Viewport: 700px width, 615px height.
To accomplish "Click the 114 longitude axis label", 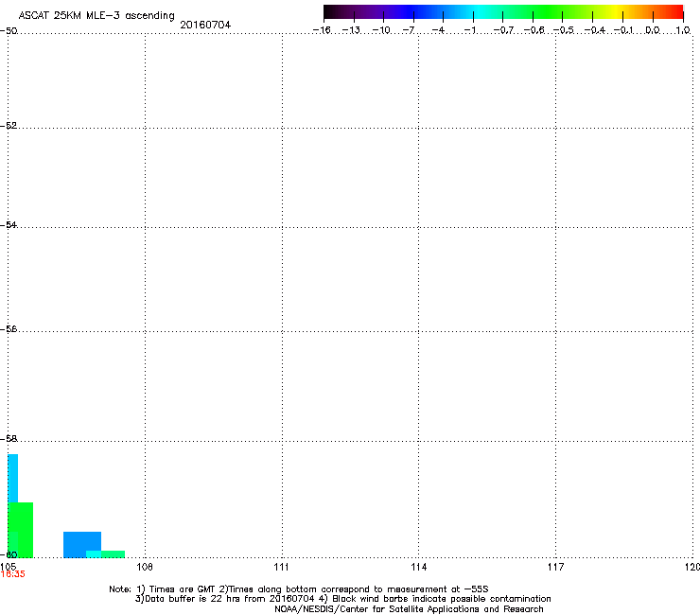I will tap(419, 567).
